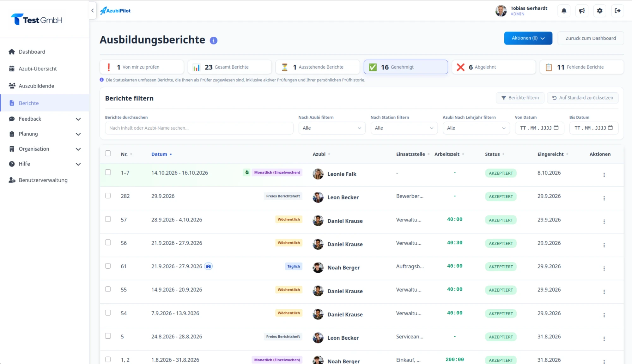
Task: Open the Nach Azubi filtern dropdown
Action: tap(332, 128)
